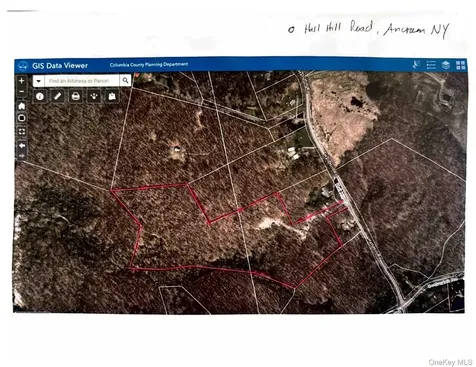476x367 pixels.
Task: Toggle full screen map view
Action: [x=22, y=131]
